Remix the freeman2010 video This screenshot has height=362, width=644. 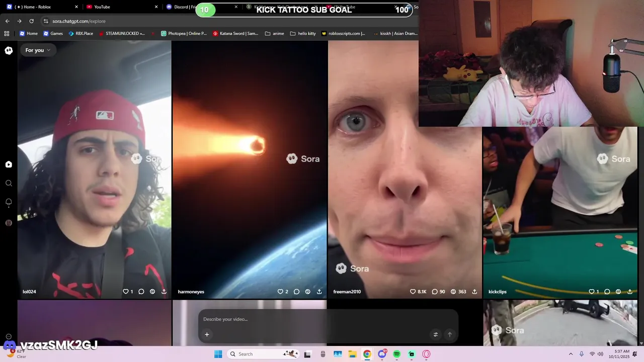point(453,292)
